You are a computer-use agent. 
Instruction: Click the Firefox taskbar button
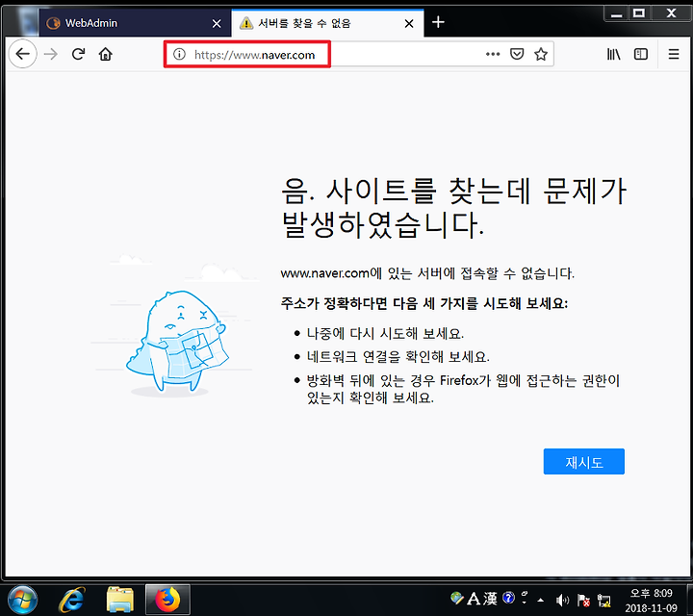click(x=167, y=600)
